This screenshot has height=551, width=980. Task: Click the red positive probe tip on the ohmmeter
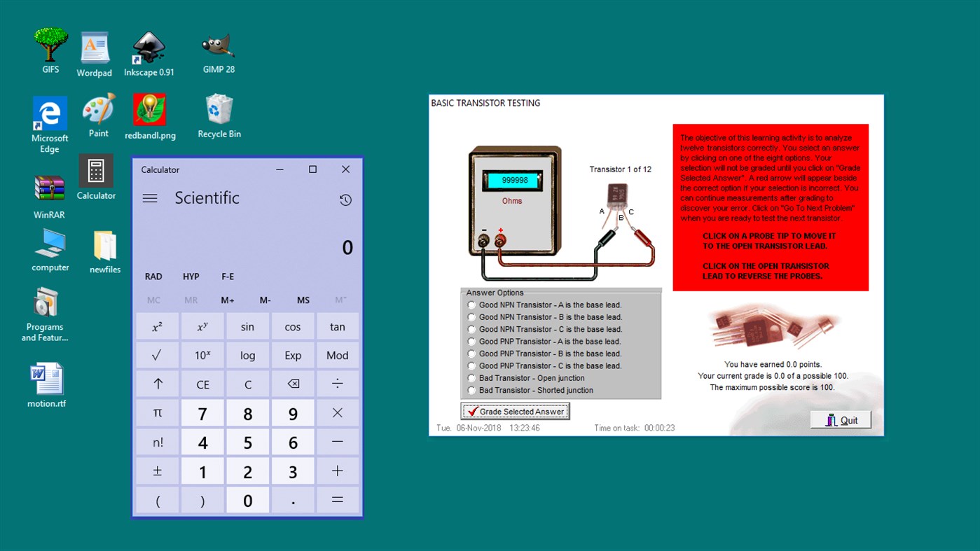click(x=499, y=241)
